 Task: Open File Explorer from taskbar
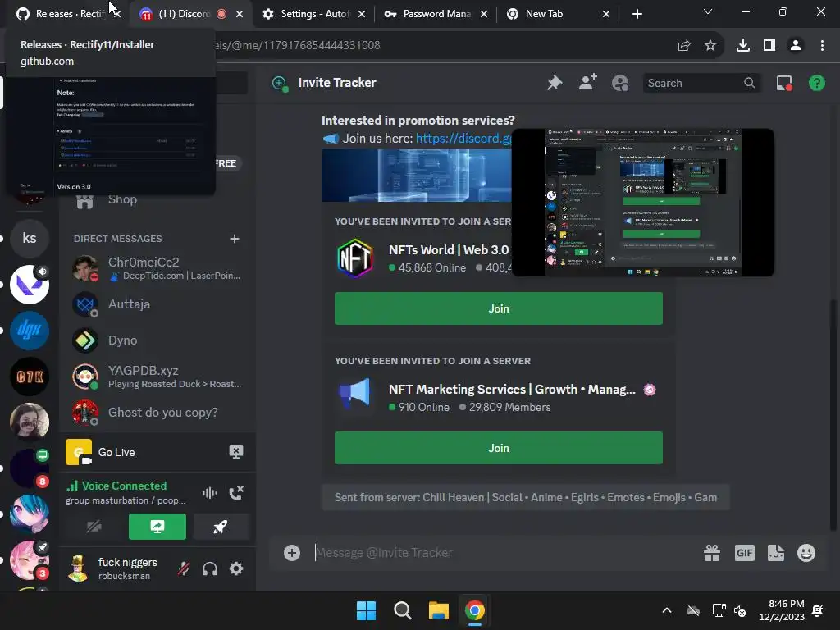(x=439, y=610)
